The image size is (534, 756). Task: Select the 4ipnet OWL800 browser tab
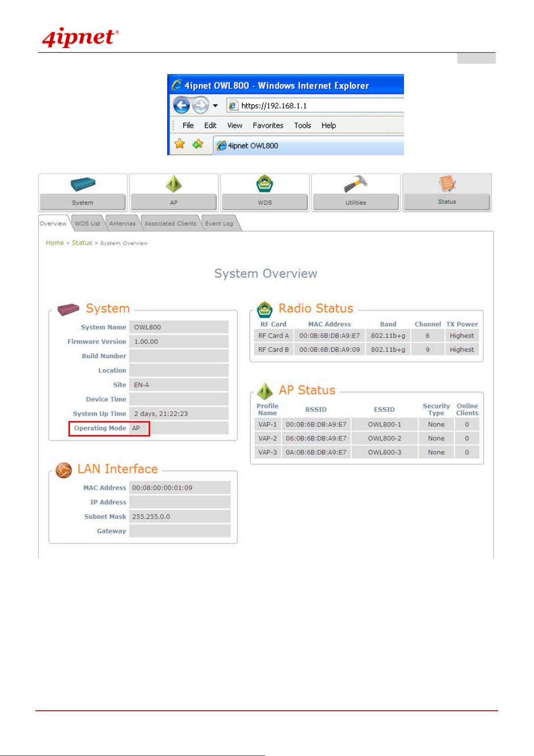tap(308, 145)
